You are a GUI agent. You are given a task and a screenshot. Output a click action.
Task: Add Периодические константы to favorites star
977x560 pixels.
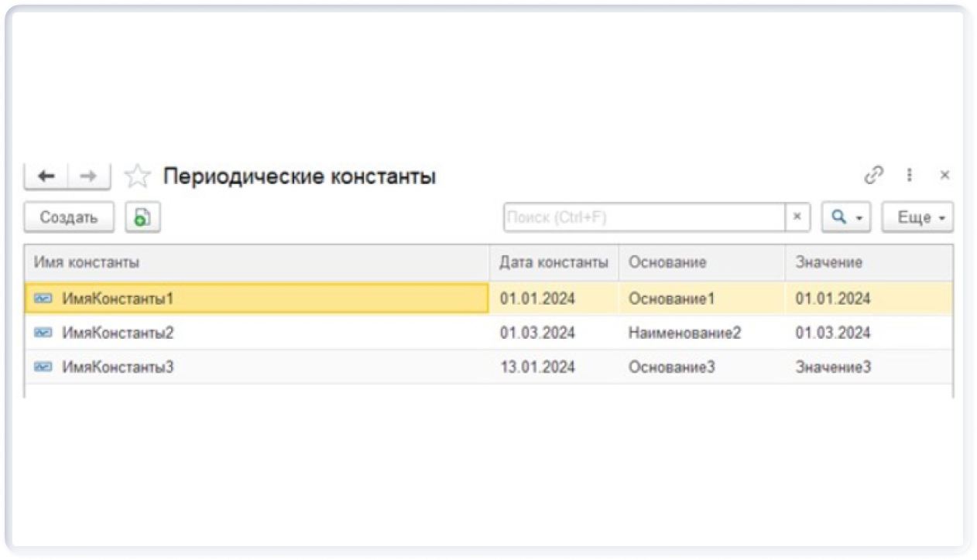(137, 177)
